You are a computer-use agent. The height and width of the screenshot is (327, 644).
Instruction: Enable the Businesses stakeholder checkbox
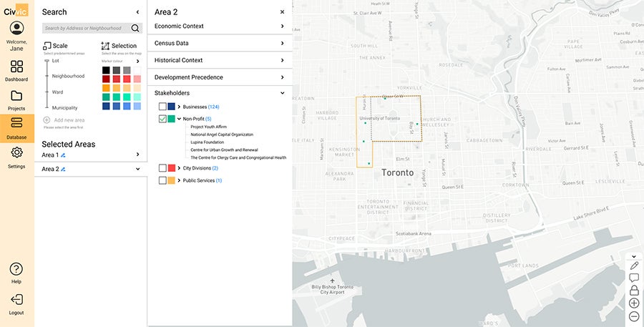(162, 107)
